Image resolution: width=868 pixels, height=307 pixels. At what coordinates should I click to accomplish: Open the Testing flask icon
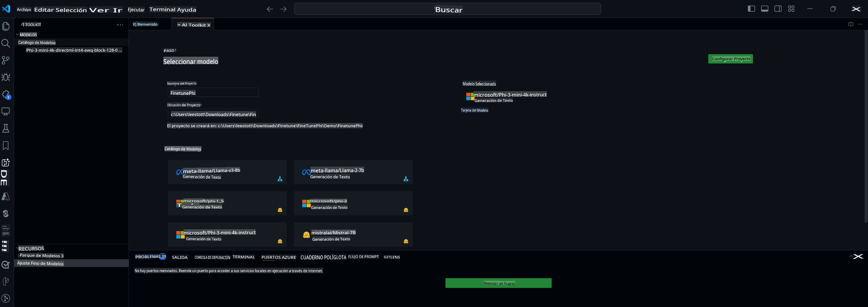[6, 128]
